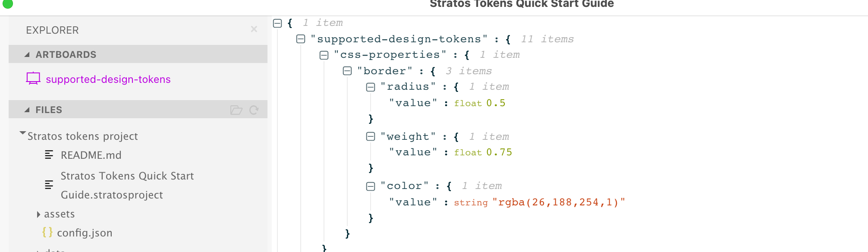Collapse the "supported-design-tokens" JSON node
This screenshot has width=868, height=252.
(x=301, y=39)
